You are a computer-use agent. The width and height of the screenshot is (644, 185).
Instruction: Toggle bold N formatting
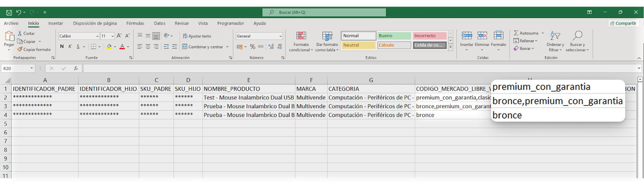(x=62, y=47)
